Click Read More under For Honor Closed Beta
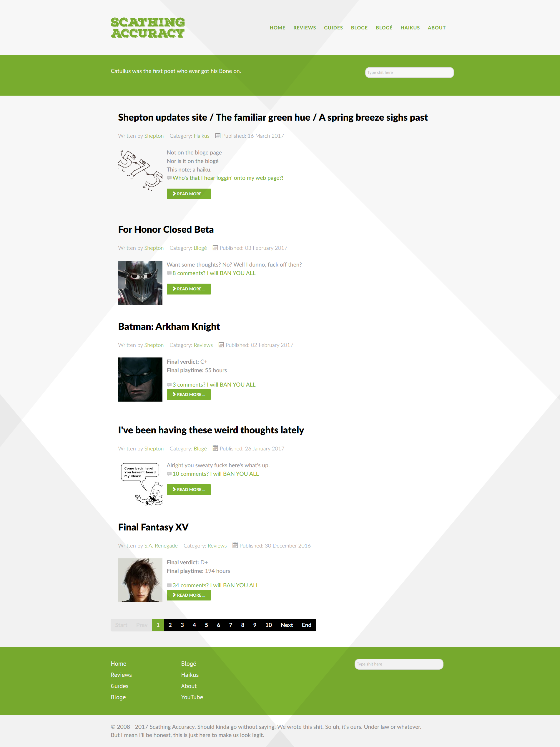Image resolution: width=560 pixels, height=747 pixels. coord(188,289)
